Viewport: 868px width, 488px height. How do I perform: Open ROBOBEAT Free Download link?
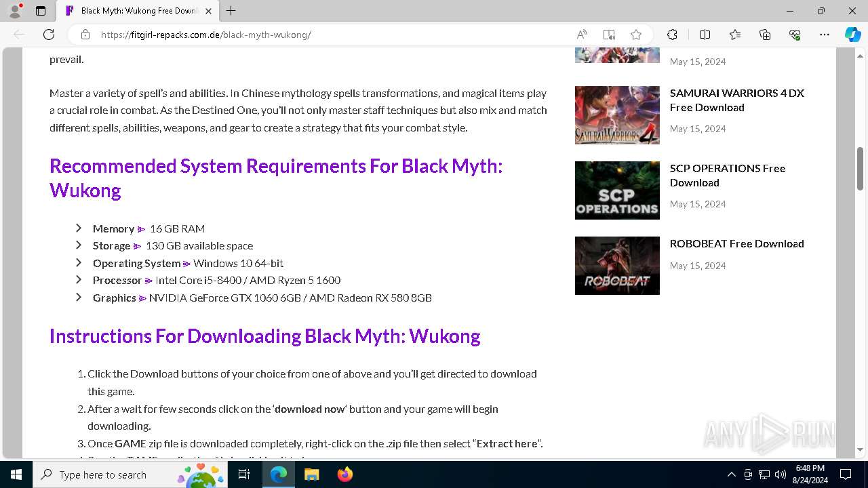[737, 243]
